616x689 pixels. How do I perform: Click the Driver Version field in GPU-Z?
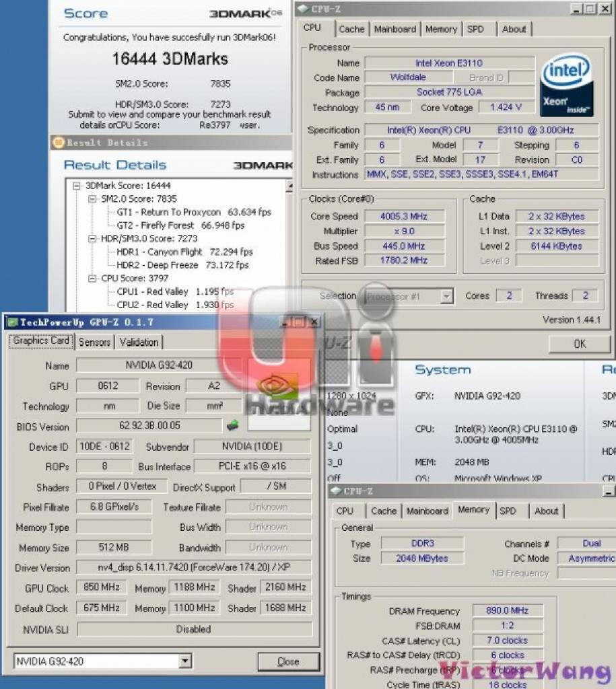(194, 567)
